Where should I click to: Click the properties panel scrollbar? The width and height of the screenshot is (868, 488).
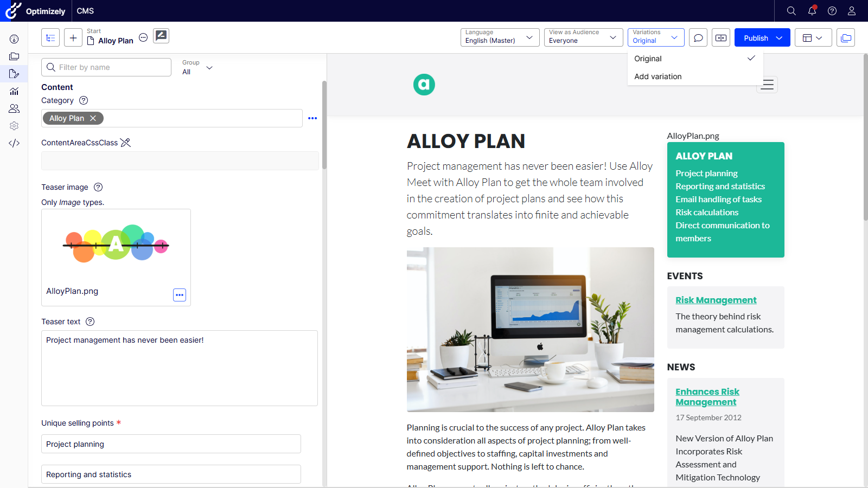[324, 125]
